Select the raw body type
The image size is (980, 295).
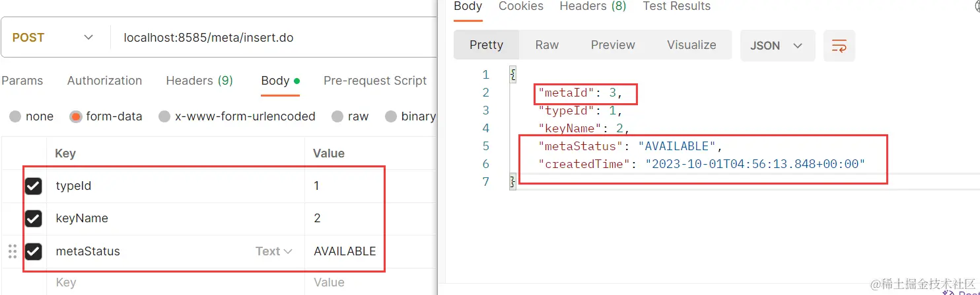(x=350, y=116)
